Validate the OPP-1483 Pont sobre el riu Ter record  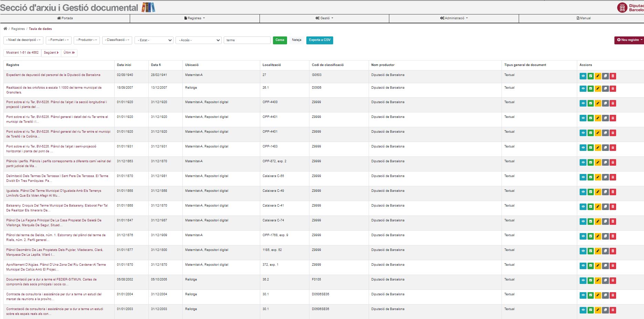590,147
